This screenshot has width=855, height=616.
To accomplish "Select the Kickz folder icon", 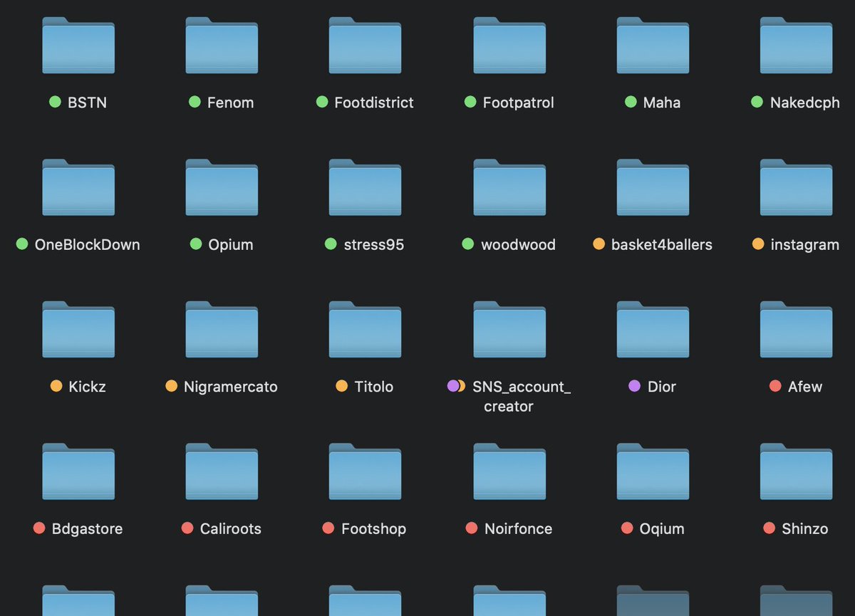I will 78,329.
